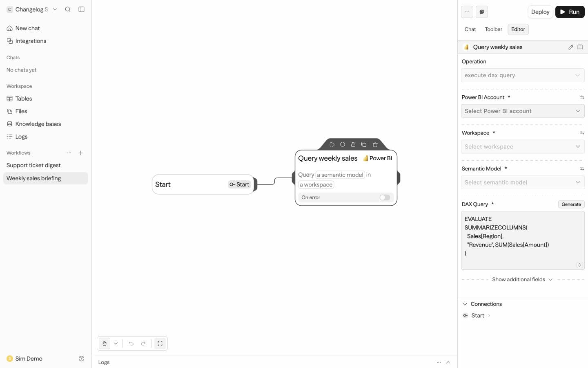Image resolution: width=588 pixels, height=368 pixels.
Task: Add a new workflow with plus icon
Action: pos(81,153)
